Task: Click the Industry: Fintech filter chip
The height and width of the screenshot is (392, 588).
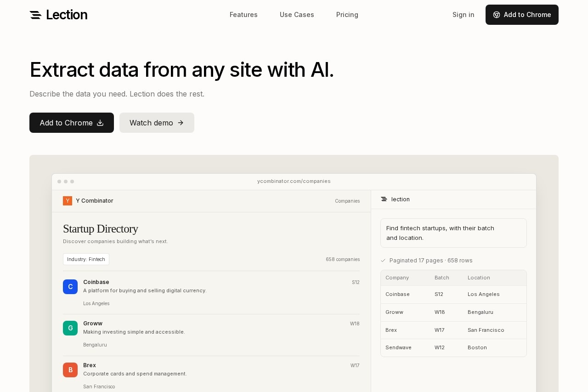Action: [86, 259]
